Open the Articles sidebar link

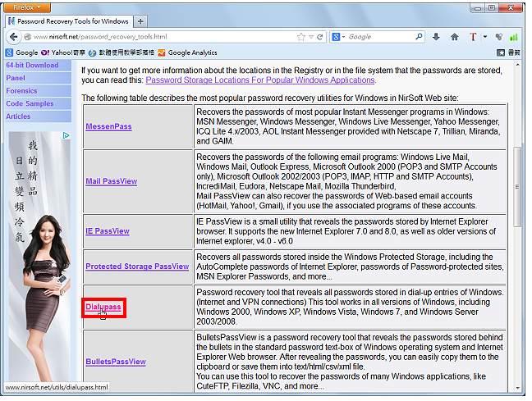point(18,116)
